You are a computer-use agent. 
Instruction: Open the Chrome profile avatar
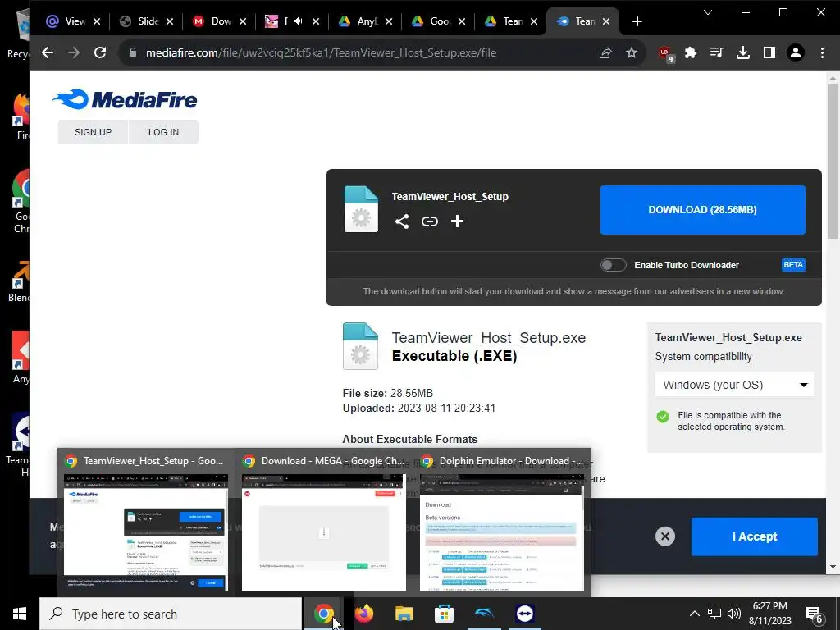click(796, 52)
